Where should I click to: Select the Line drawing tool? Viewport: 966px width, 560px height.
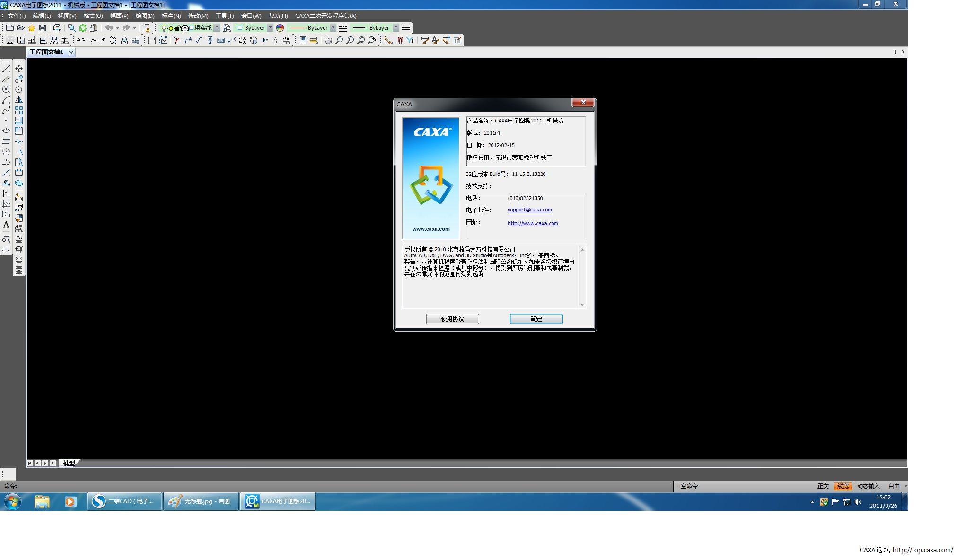[6, 69]
